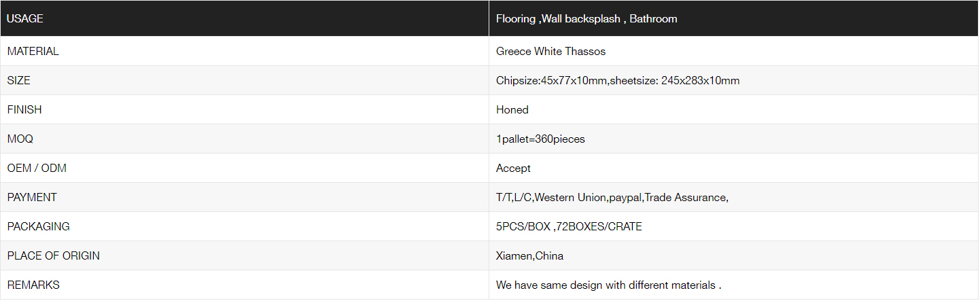Click the USAGE header cell
The width and height of the screenshot is (980, 301).
coord(245,18)
